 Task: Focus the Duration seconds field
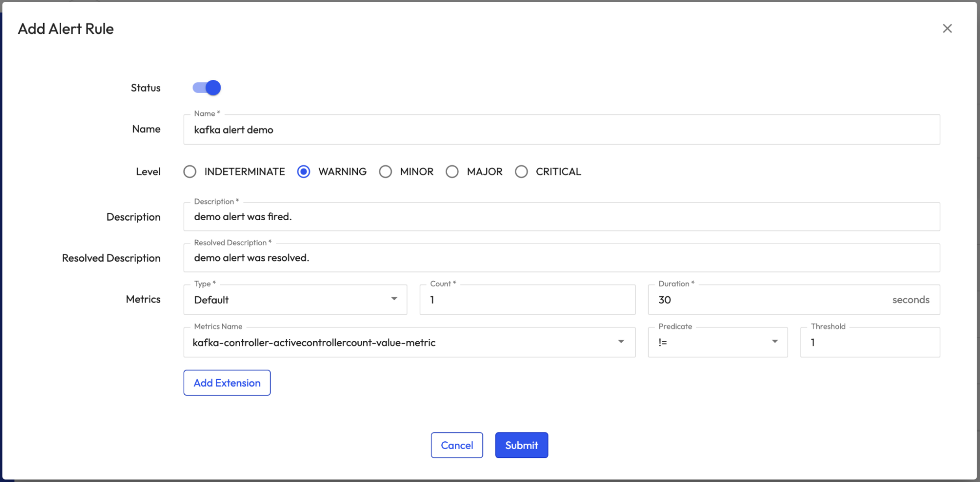tap(770, 300)
